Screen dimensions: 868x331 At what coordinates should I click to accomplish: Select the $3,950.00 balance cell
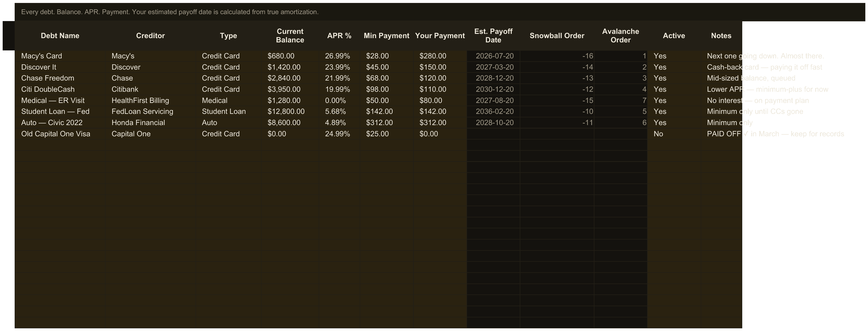(x=290, y=89)
